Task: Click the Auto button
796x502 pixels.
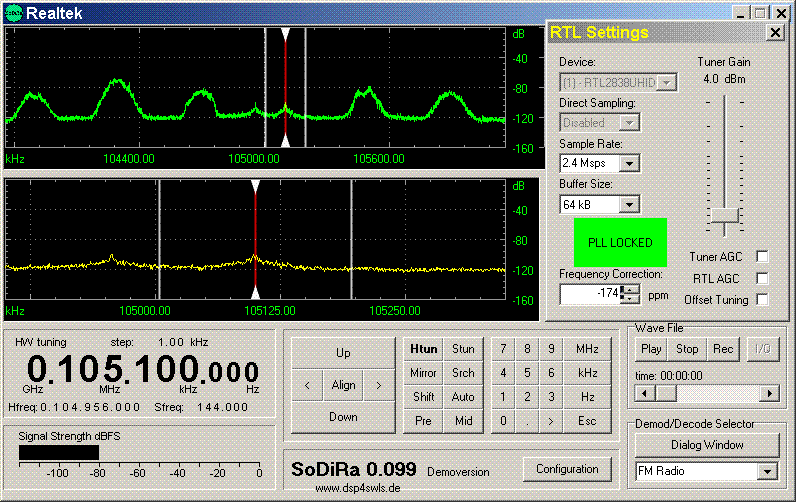Action: click(x=463, y=397)
